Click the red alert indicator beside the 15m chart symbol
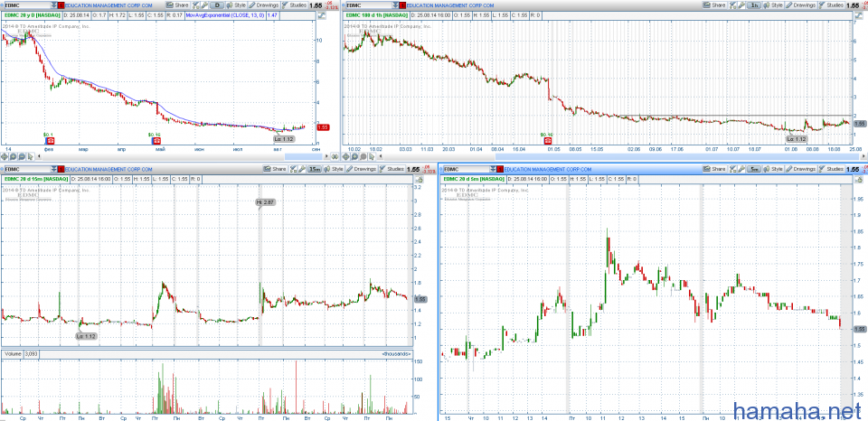868x421 pixels. click(61, 169)
